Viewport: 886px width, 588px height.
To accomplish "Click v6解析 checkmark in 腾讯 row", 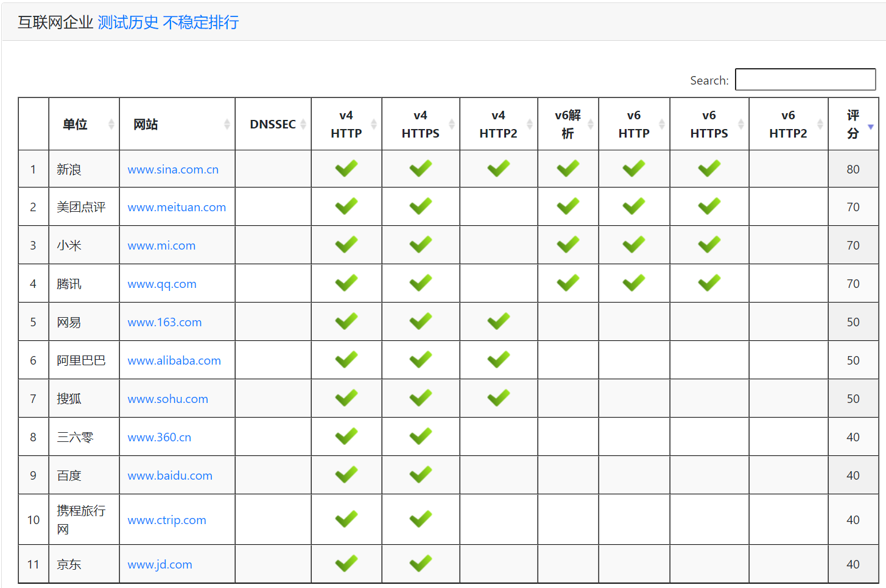I will click(x=568, y=283).
